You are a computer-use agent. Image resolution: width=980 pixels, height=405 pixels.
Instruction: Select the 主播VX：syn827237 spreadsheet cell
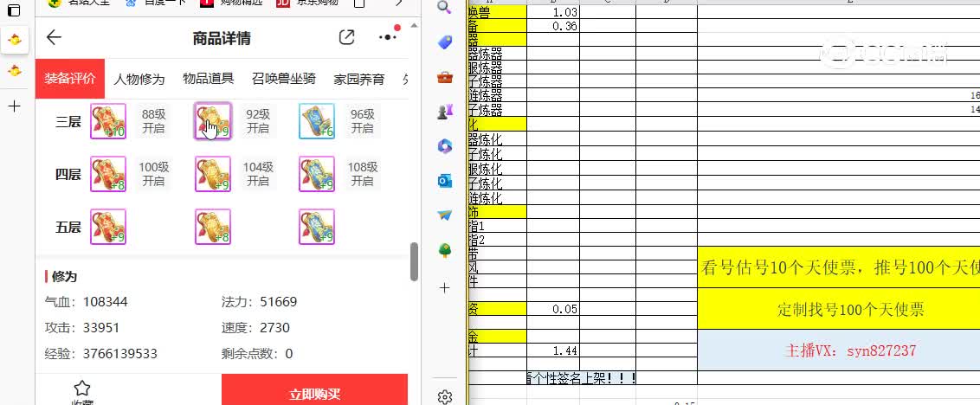839,350
